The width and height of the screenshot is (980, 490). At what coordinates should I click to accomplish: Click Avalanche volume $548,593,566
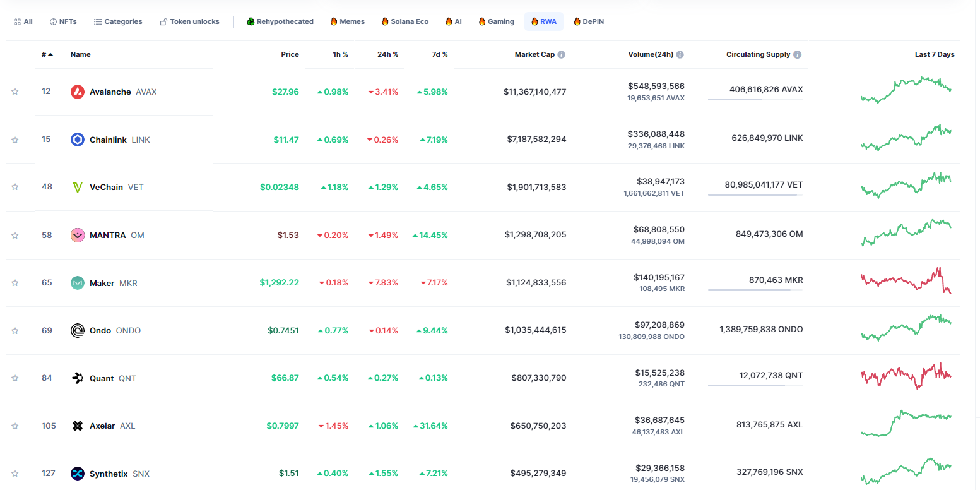pos(656,86)
